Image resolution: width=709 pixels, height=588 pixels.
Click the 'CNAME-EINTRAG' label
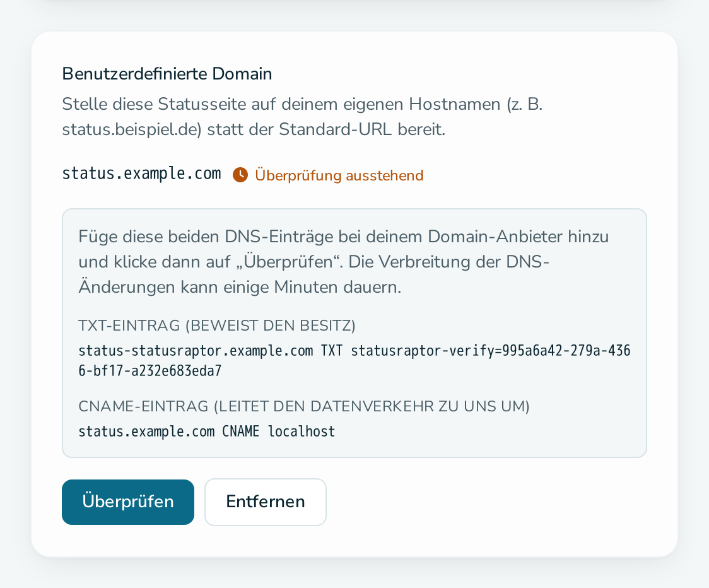click(304, 407)
